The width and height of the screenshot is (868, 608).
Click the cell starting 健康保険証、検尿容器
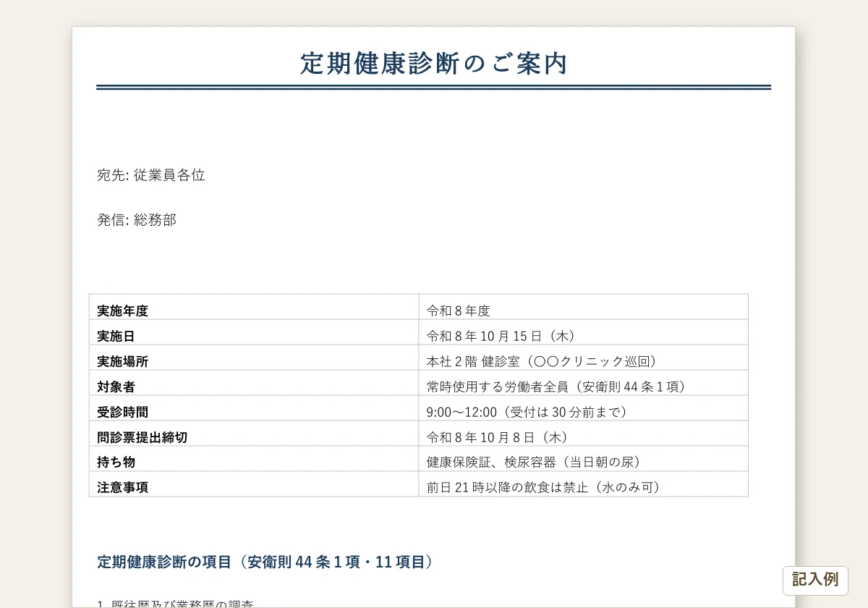click(x=583, y=459)
